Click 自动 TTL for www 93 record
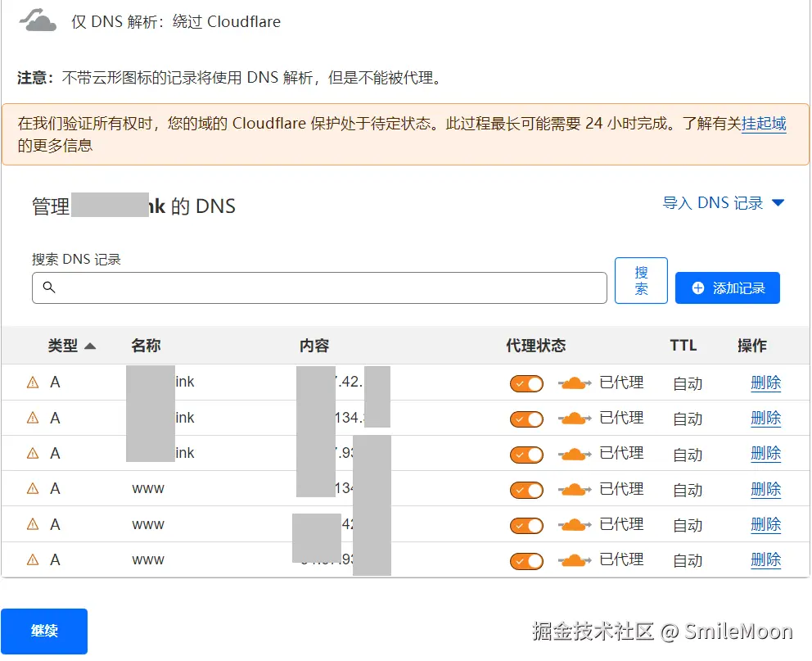The image size is (812, 661). click(688, 561)
